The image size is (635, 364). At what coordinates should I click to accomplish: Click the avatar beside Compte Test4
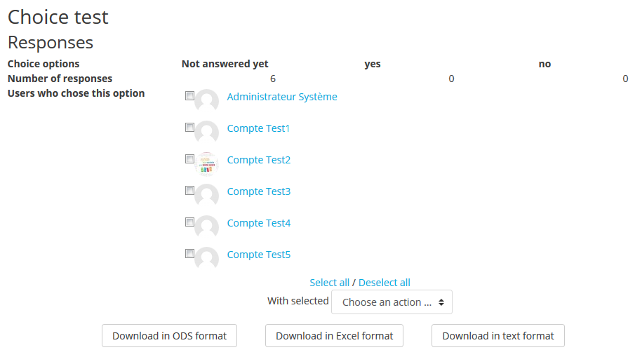coord(206,227)
